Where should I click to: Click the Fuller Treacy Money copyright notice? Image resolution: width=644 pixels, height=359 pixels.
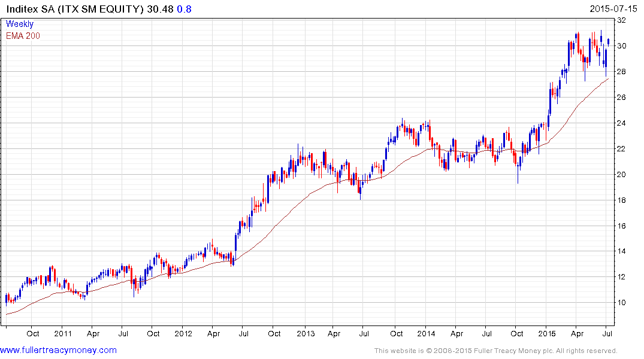click(495, 351)
